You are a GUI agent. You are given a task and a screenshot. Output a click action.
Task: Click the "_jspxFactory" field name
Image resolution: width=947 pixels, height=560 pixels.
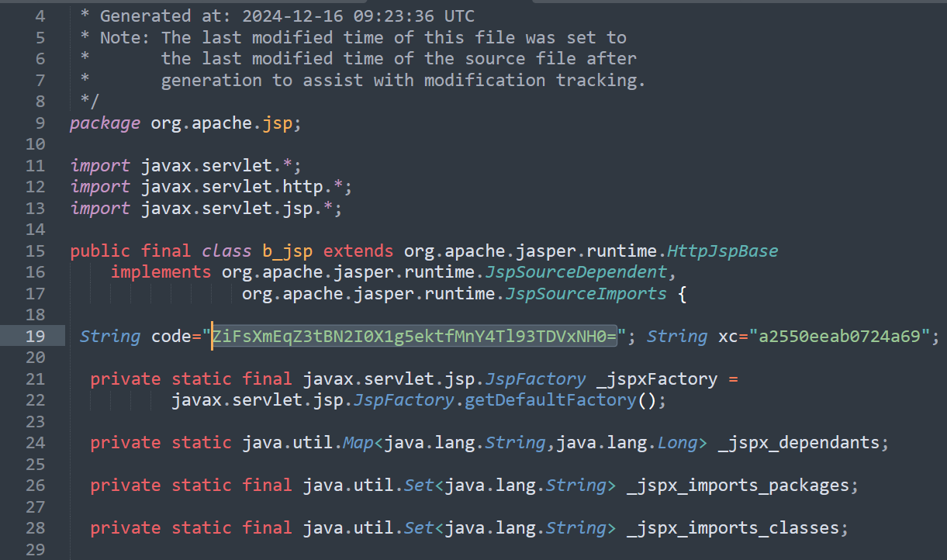click(x=657, y=379)
